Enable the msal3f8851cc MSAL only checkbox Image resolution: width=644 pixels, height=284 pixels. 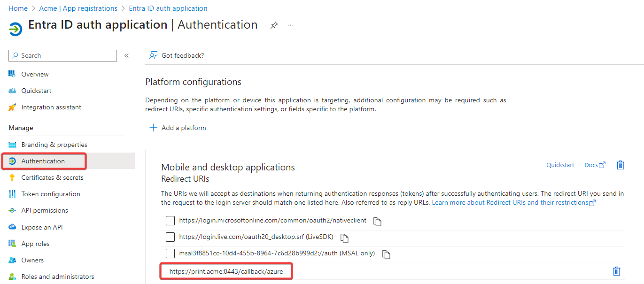(x=170, y=253)
